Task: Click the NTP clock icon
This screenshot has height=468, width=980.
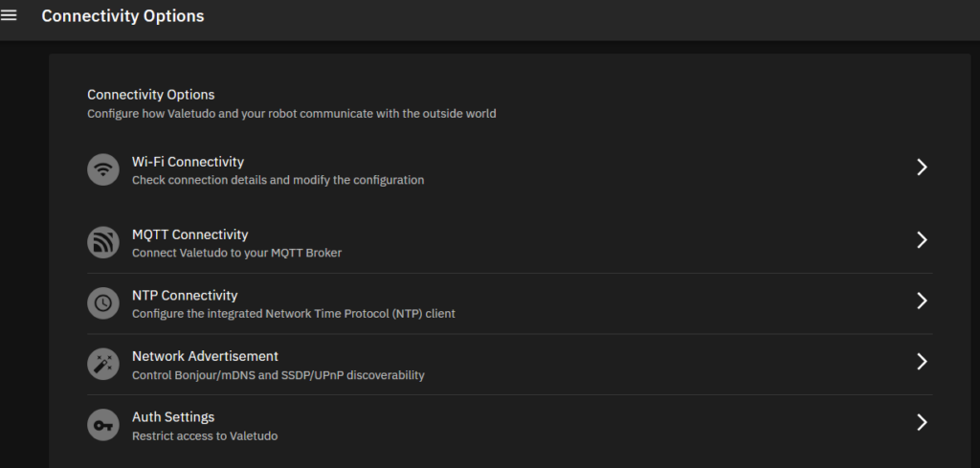Action: pyautogui.click(x=103, y=303)
